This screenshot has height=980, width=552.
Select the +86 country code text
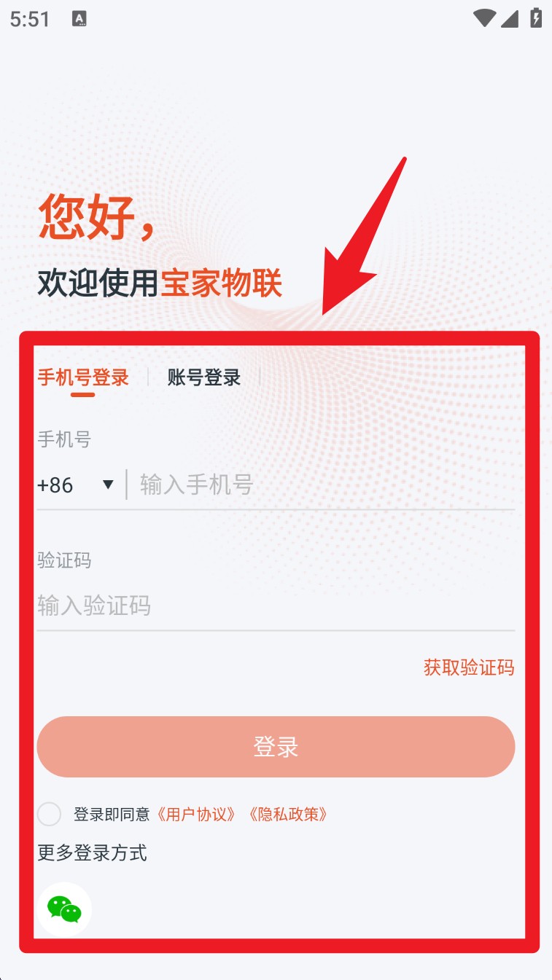(x=55, y=485)
